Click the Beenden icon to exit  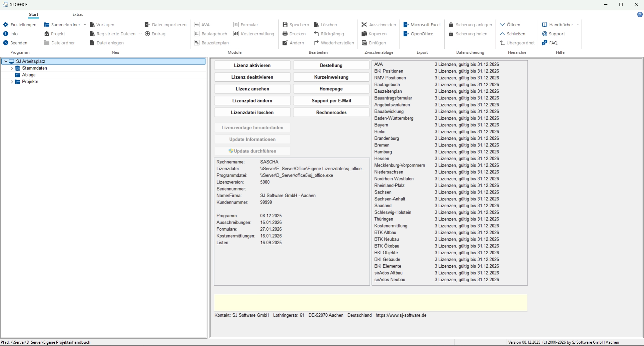pyautogui.click(x=6, y=43)
